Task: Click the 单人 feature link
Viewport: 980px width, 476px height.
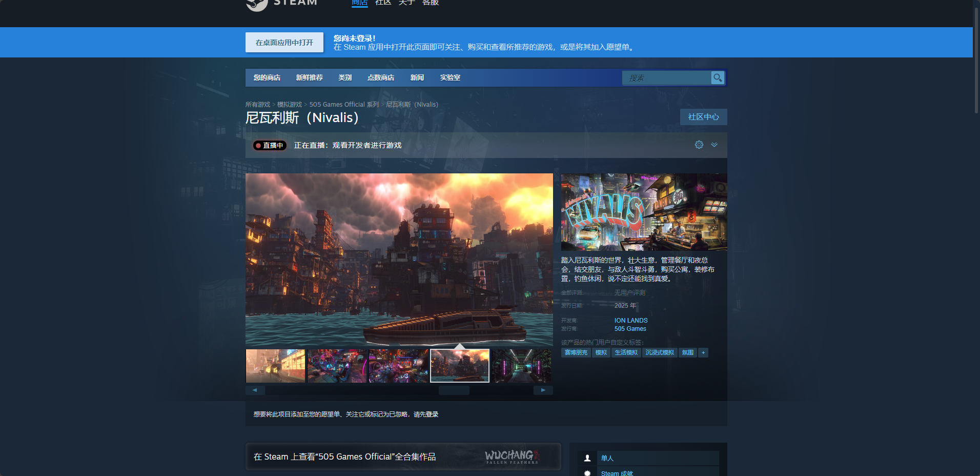Action: point(607,458)
